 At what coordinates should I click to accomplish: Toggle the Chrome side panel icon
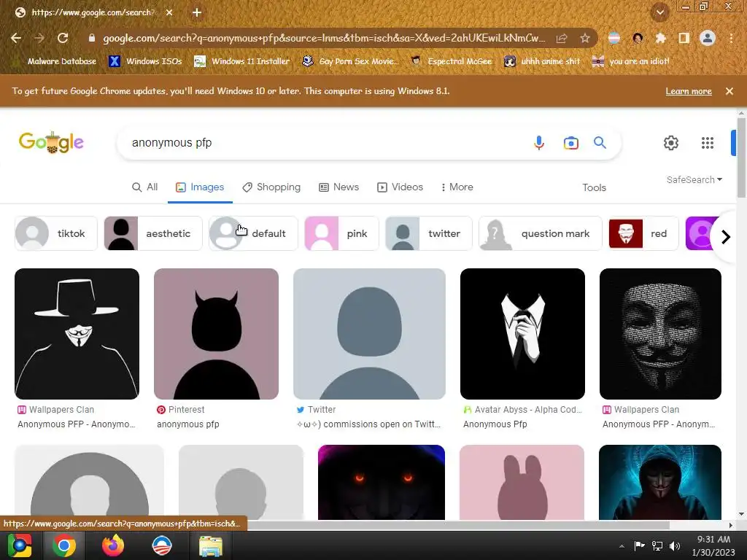(684, 38)
